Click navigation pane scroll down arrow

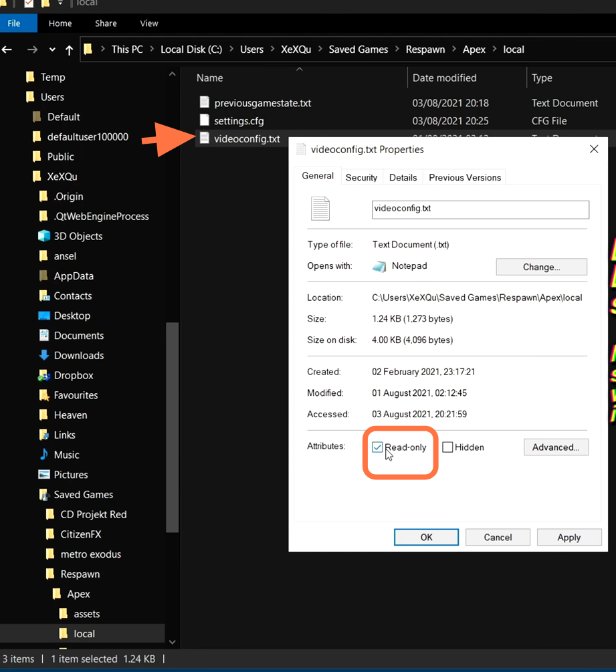pos(173,641)
